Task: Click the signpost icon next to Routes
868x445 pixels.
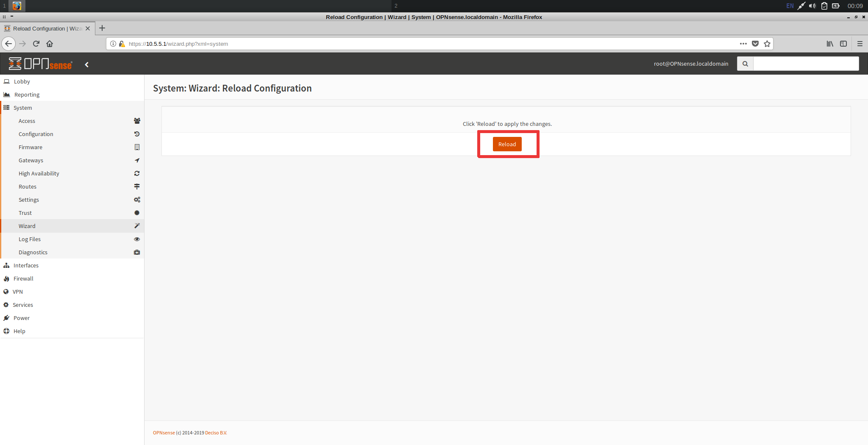Action: pyautogui.click(x=137, y=186)
